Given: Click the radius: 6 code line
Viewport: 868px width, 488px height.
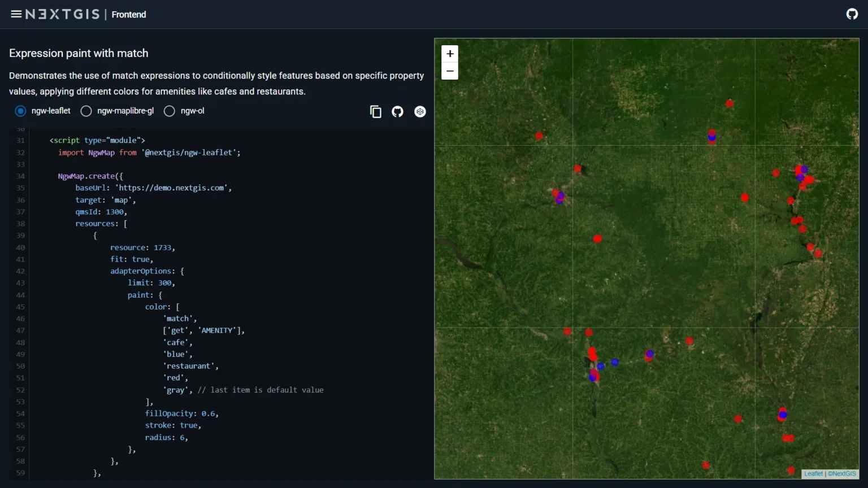Looking at the screenshot, I should coord(166,437).
